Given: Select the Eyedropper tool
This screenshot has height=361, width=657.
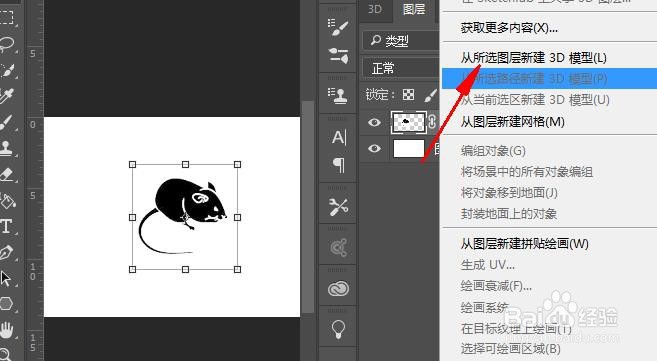Looking at the screenshot, I should click(7, 96).
